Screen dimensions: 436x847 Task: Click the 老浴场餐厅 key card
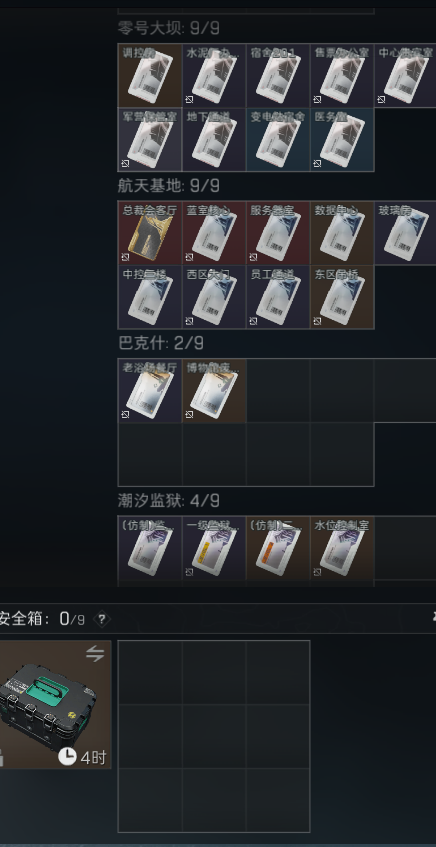150,391
